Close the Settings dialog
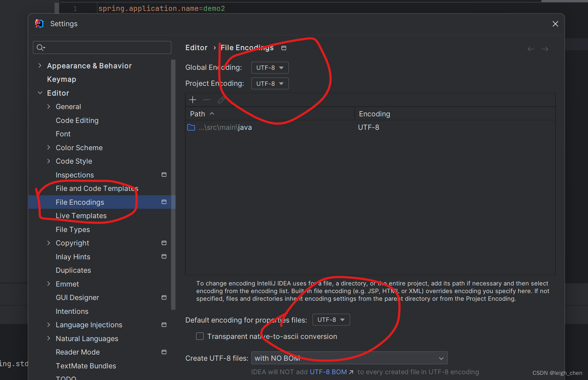 click(x=555, y=24)
